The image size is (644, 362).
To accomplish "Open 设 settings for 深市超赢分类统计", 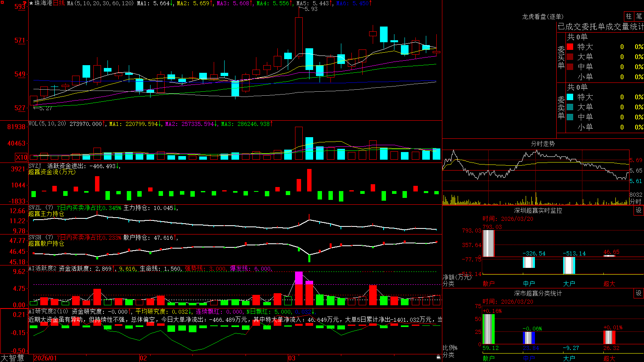I will click(x=638, y=293).
